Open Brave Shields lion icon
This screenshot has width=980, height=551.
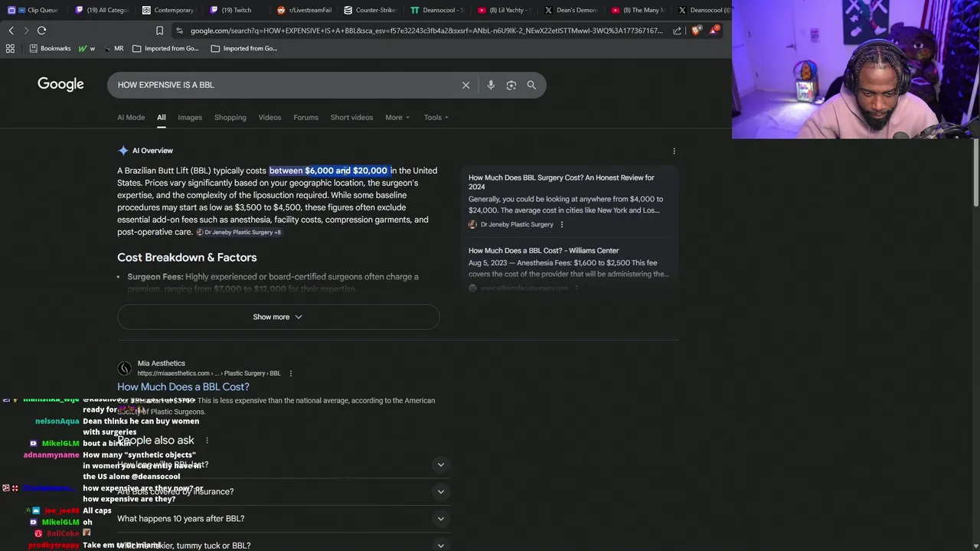point(696,31)
